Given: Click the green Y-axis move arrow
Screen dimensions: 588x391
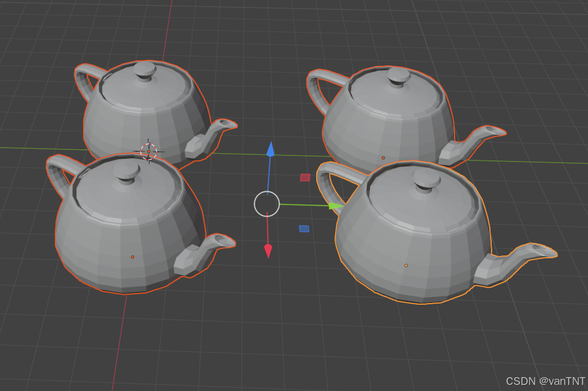Looking at the screenshot, I should pyautogui.click(x=336, y=206).
